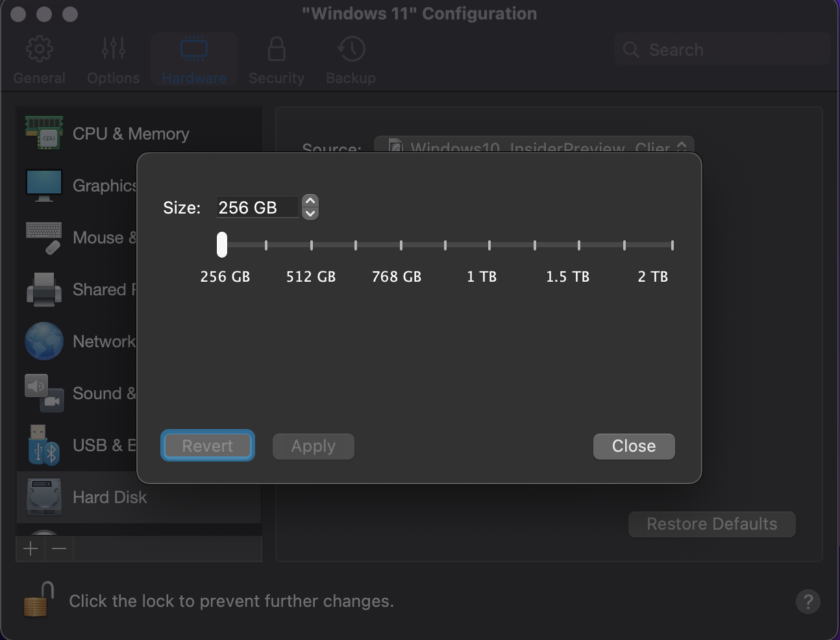Open the General settings tab
This screenshot has height=640, width=840.
(39, 60)
